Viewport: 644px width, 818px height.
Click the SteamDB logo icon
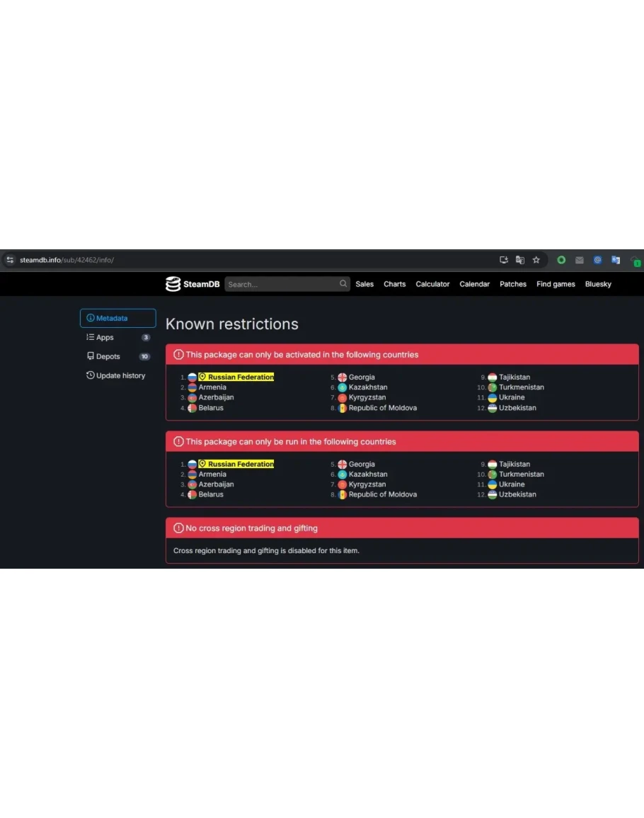[x=173, y=284]
